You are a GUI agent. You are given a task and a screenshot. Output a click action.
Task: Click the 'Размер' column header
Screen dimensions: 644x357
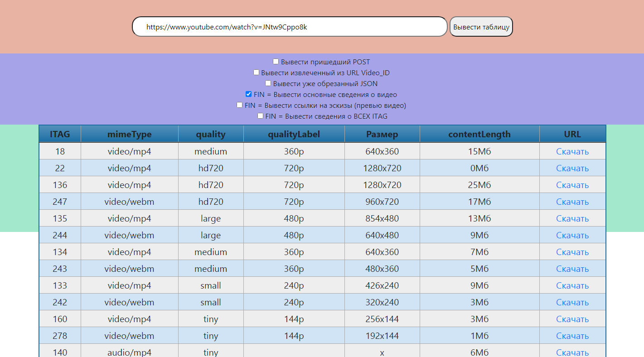382,134
